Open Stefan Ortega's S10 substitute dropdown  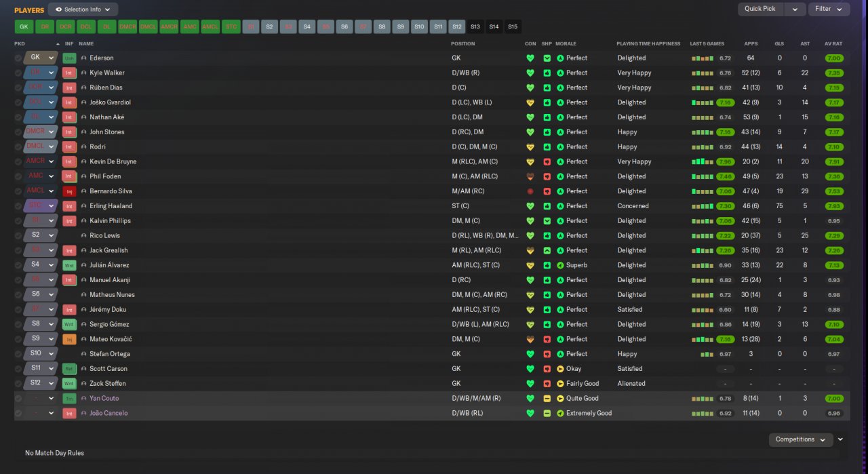pos(40,354)
